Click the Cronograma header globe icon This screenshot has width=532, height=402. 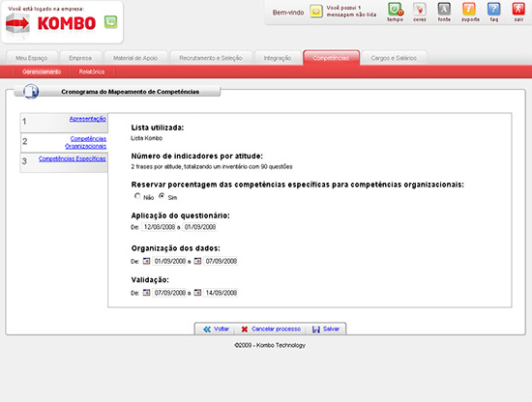(31, 91)
